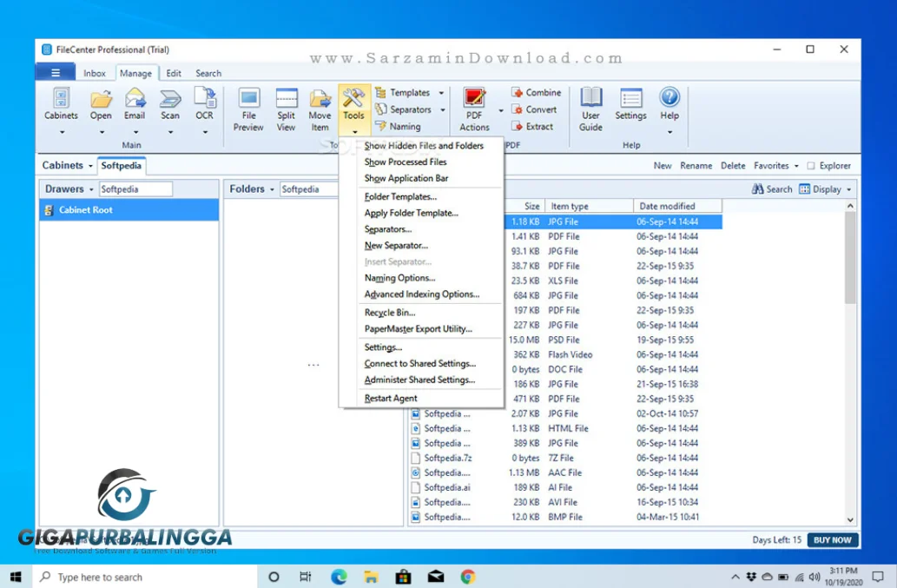Viewport: 897px width, 588px height.
Task: Click the Separators ribbon icon
Action: point(380,109)
